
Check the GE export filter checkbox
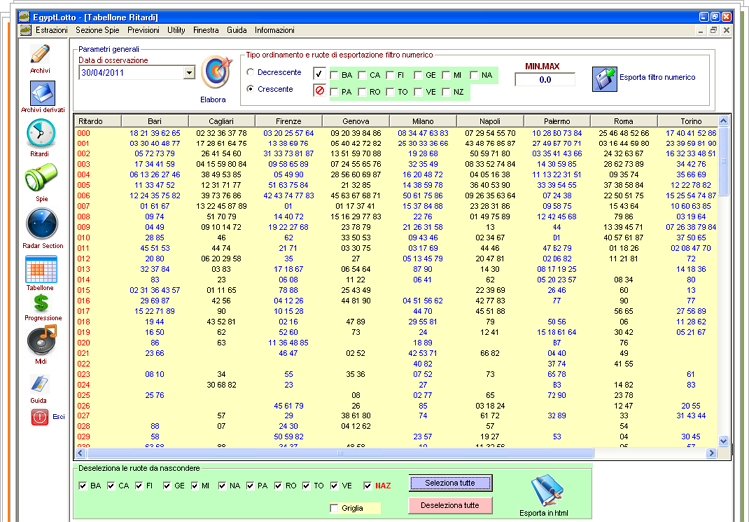(x=418, y=75)
